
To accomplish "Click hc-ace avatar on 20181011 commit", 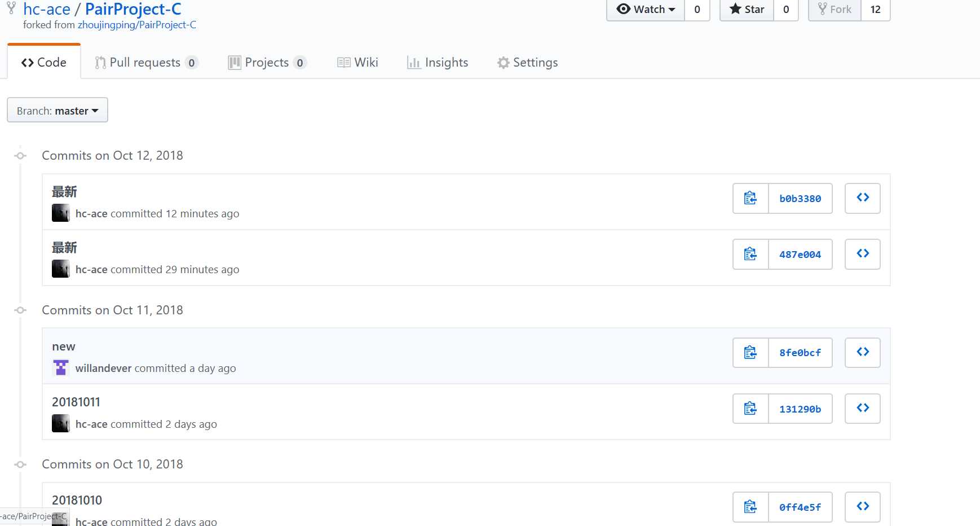I will point(61,423).
